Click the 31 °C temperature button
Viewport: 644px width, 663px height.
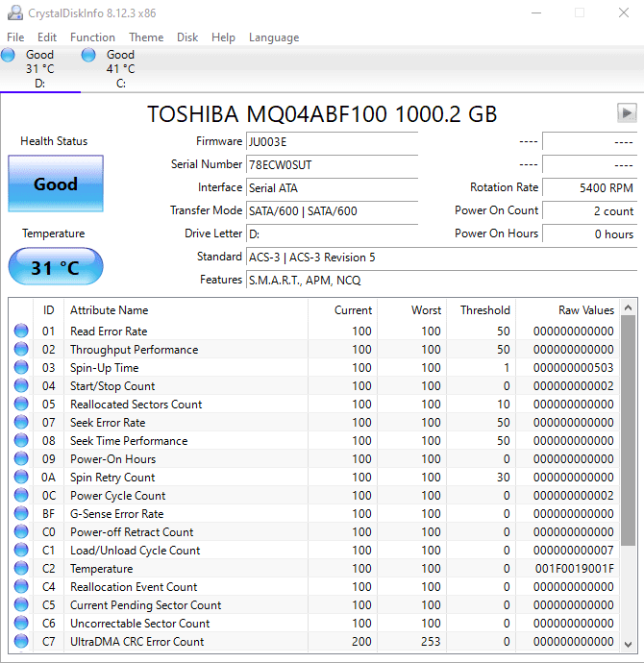(x=55, y=267)
